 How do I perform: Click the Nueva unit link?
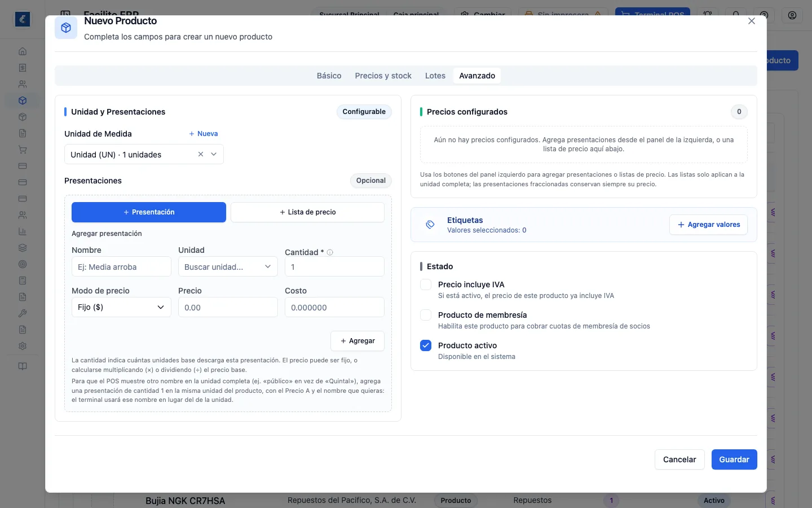[204, 134]
